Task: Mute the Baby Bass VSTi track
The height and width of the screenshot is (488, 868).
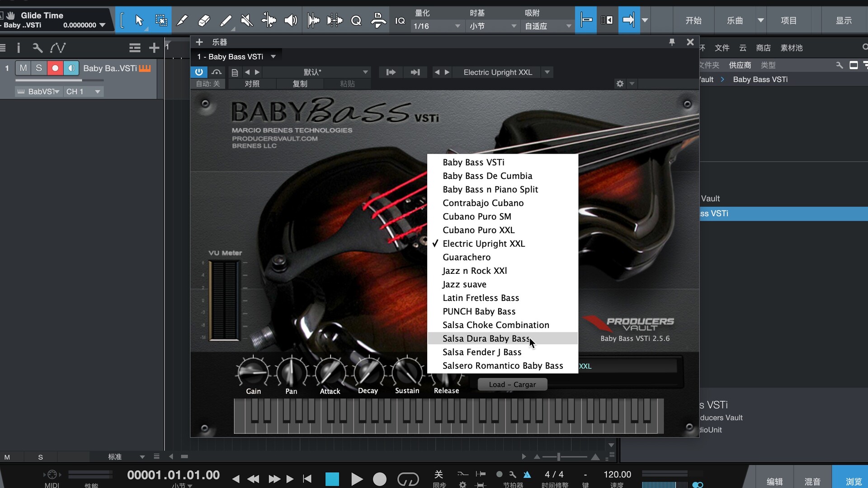Action: point(23,68)
